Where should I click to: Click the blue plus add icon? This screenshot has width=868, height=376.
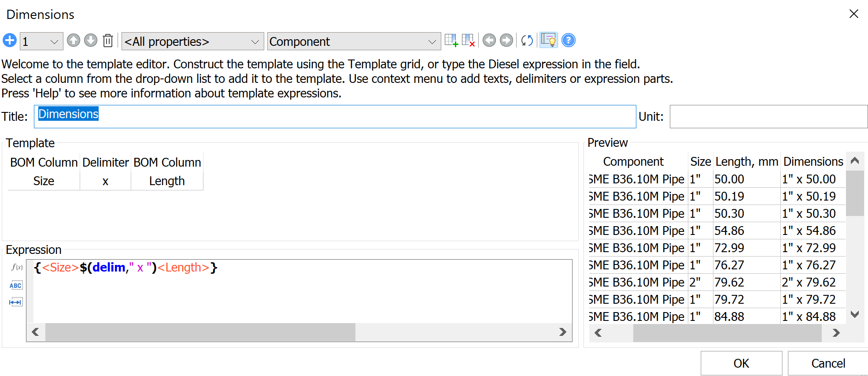pyautogui.click(x=9, y=41)
